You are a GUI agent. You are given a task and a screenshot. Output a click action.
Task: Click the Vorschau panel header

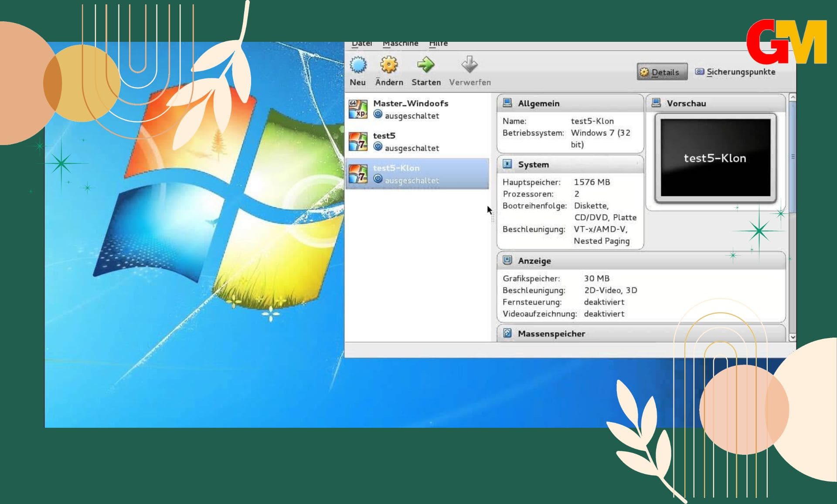tap(715, 103)
